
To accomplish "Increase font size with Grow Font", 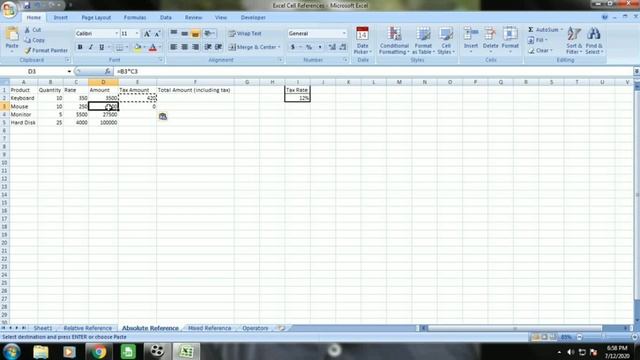I will pos(147,33).
